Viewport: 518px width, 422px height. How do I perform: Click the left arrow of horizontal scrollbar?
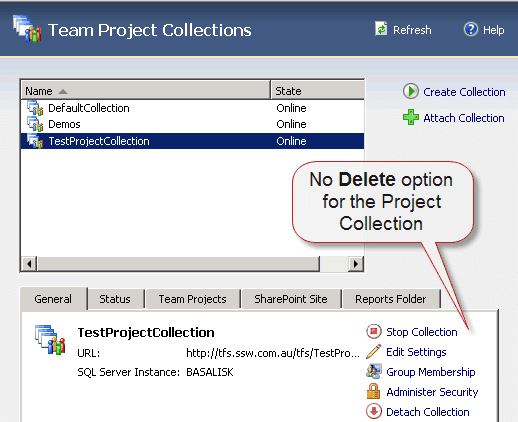click(x=29, y=264)
